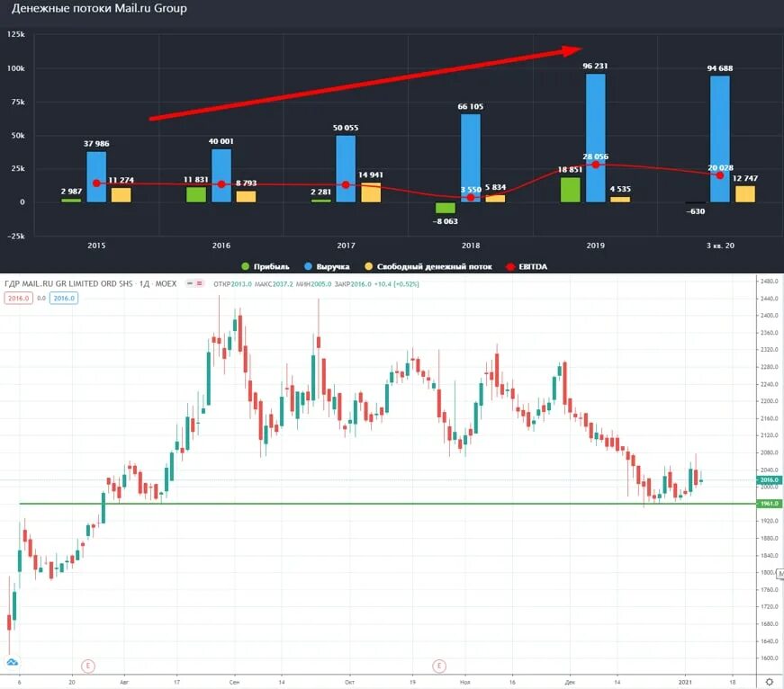The width and height of the screenshot is (784, 689).
Task: Click the 2019 revenue bar 96 231
Action: pos(596,138)
